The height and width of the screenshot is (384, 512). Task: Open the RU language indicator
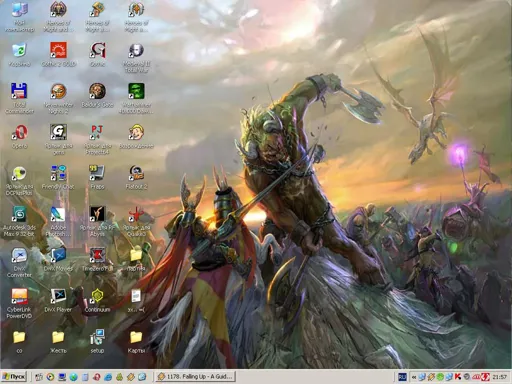click(x=402, y=377)
